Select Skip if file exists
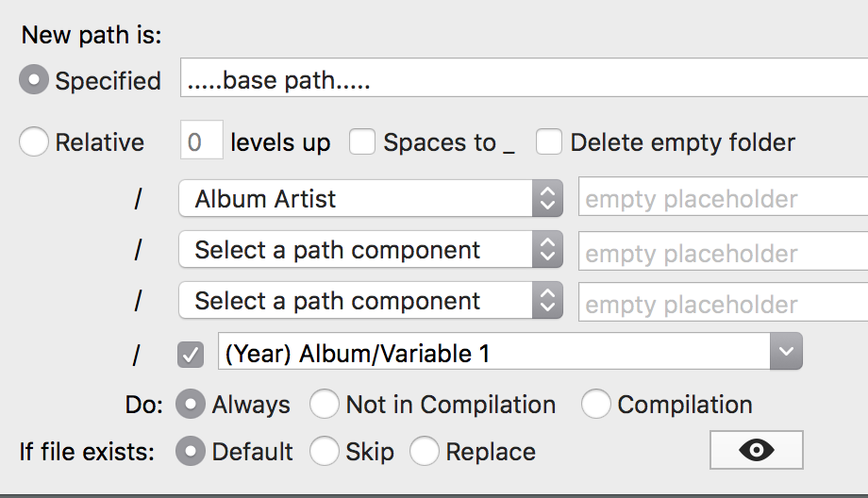Viewport: 868px width, 498px height. tap(325, 452)
